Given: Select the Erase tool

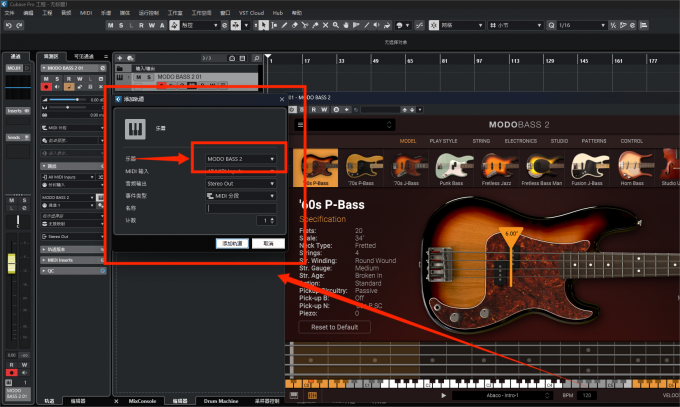Looking at the screenshot, I should [294, 26].
